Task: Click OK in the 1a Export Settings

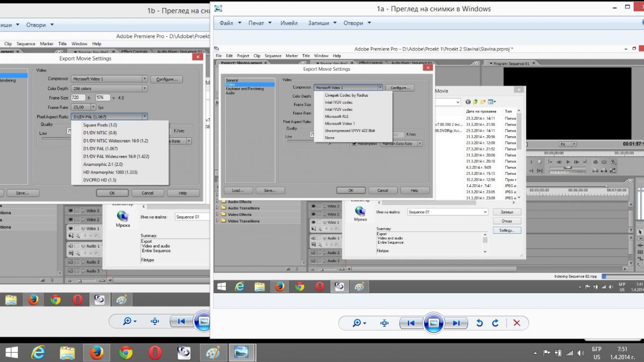Action: (351, 190)
